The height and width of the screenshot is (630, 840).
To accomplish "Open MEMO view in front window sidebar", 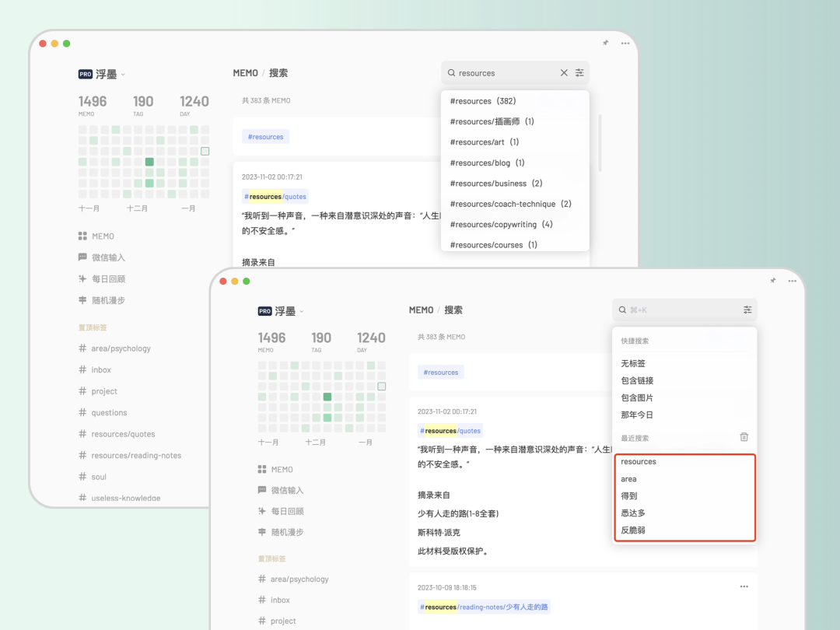I will (x=275, y=469).
